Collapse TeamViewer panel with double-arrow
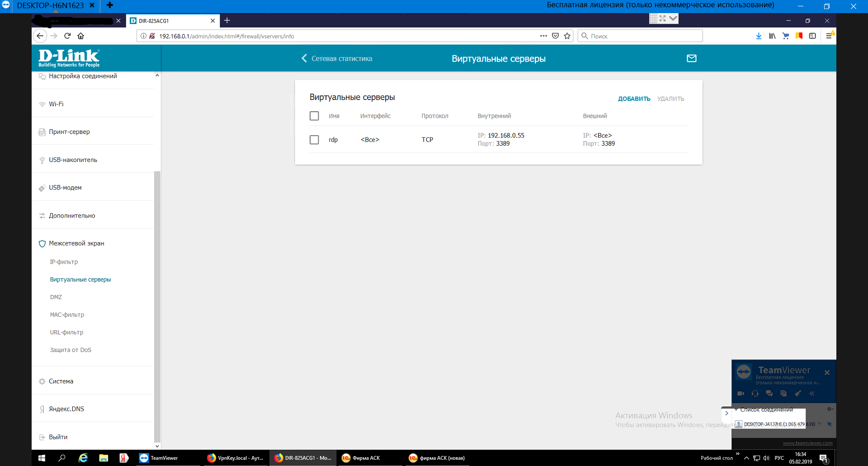Image resolution: width=868 pixels, height=466 pixels. [x=812, y=394]
